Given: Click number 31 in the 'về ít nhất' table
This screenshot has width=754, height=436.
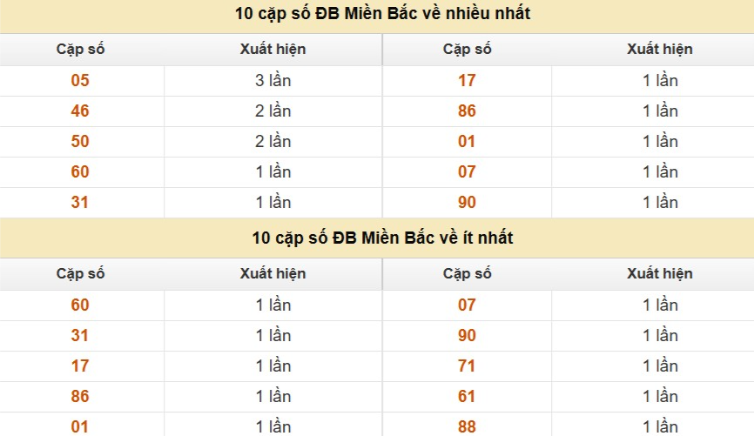Looking at the screenshot, I should tap(80, 335).
